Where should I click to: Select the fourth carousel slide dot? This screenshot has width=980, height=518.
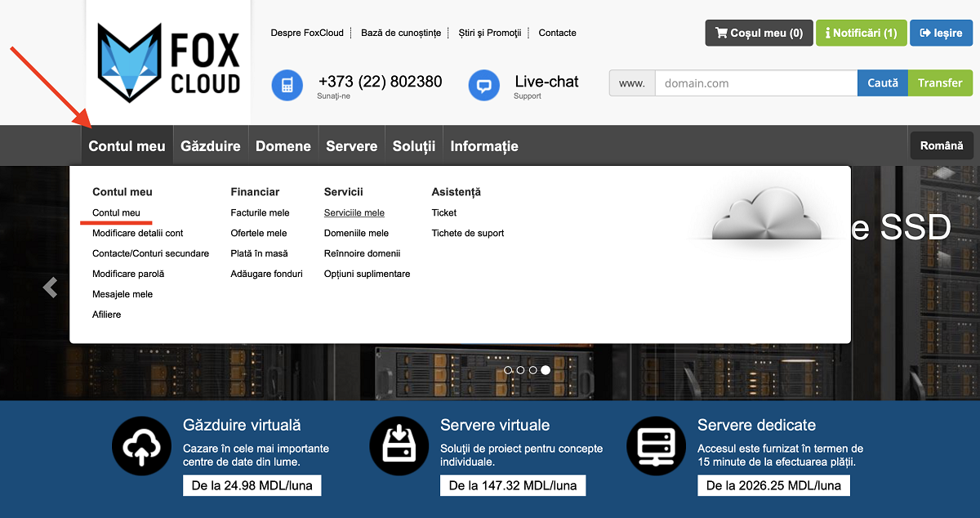[546, 370]
